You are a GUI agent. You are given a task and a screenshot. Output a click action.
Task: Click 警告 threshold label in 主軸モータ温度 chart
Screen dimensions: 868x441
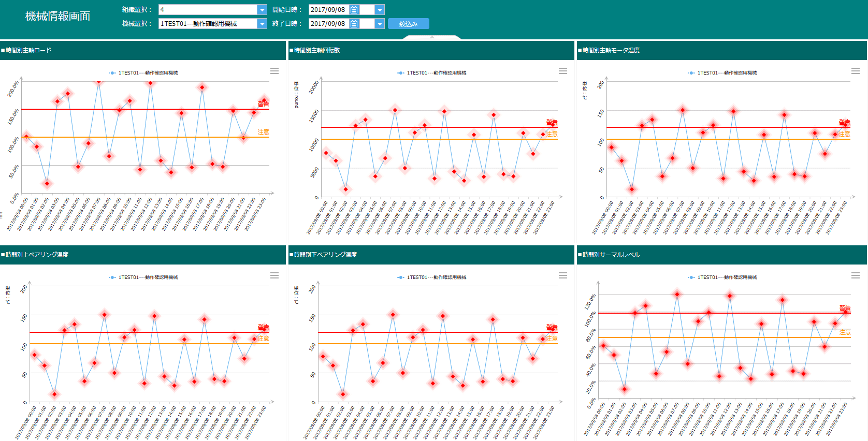845,122
